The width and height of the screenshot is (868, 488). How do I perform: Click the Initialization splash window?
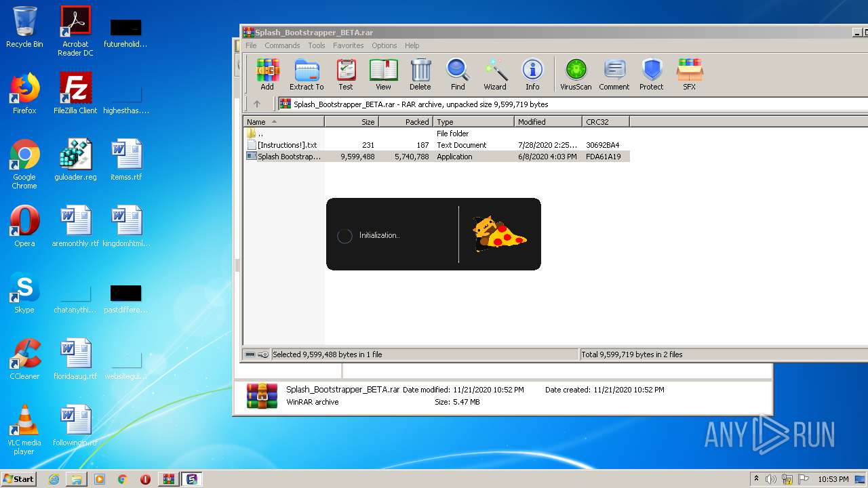tap(433, 234)
